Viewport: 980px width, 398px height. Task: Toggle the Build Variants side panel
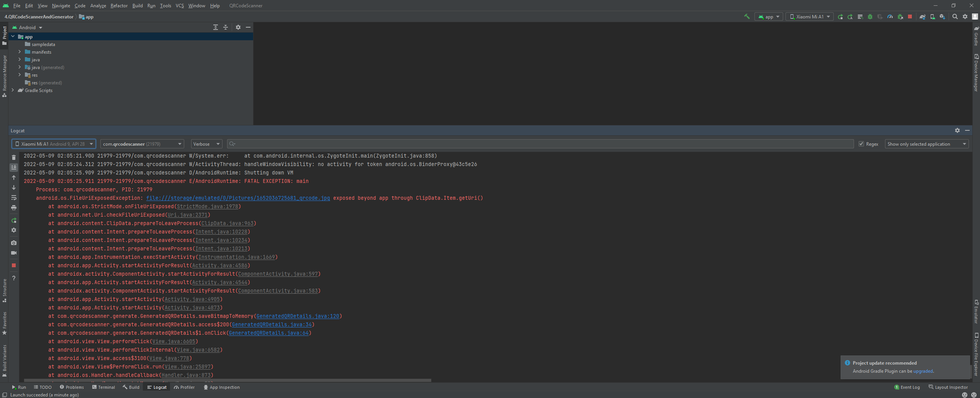pyautogui.click(x=4, y=360)
